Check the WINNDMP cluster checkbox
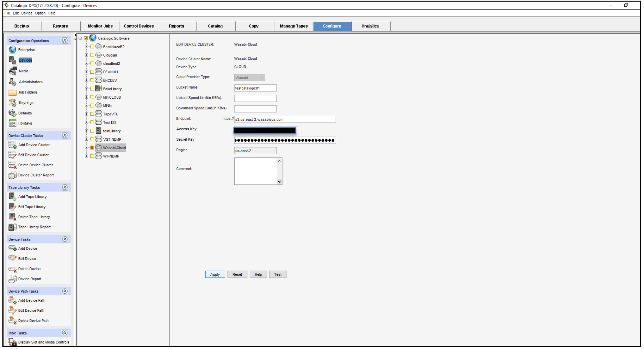Viewport: 644px width, 349px height. (x=92, y=156)
